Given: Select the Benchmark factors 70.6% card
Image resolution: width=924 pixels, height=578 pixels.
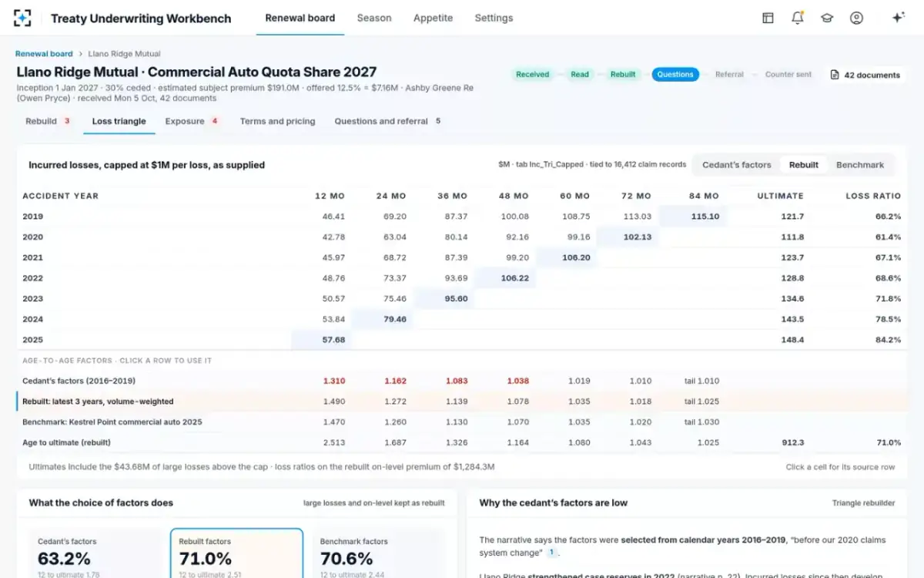Looking at the screenshot, I should (377, 553).
